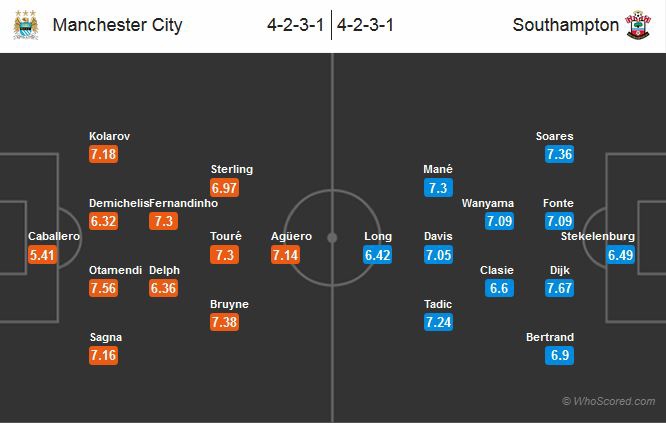Image resolution: width=666 pixels, height=423 pixels.
Task: Click the Wanyama player name
Action: tap(488, 203)
